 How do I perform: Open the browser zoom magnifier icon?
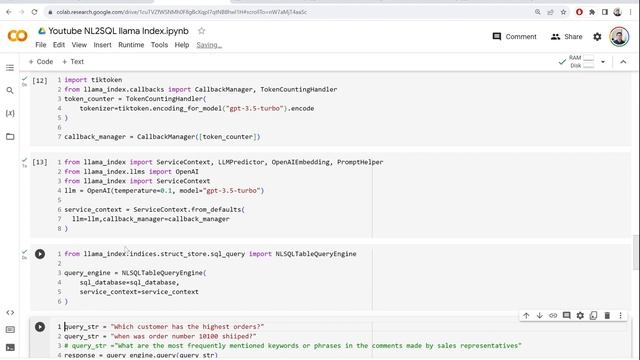point(538,12)
